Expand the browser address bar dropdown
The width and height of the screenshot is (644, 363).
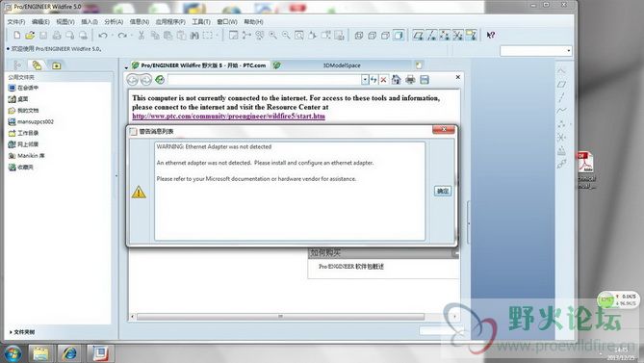pos(365,80)
